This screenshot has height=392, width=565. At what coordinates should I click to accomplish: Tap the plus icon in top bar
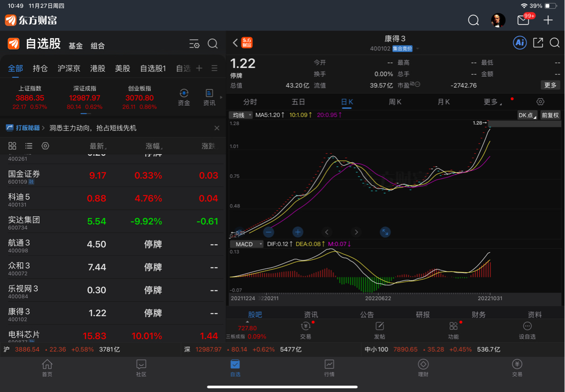point(548,20)
